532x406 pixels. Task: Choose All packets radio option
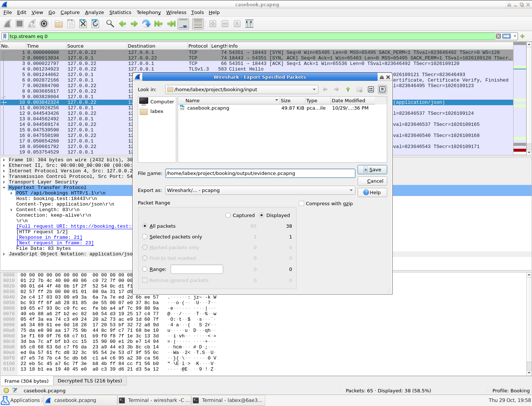[x=145, y=226]
